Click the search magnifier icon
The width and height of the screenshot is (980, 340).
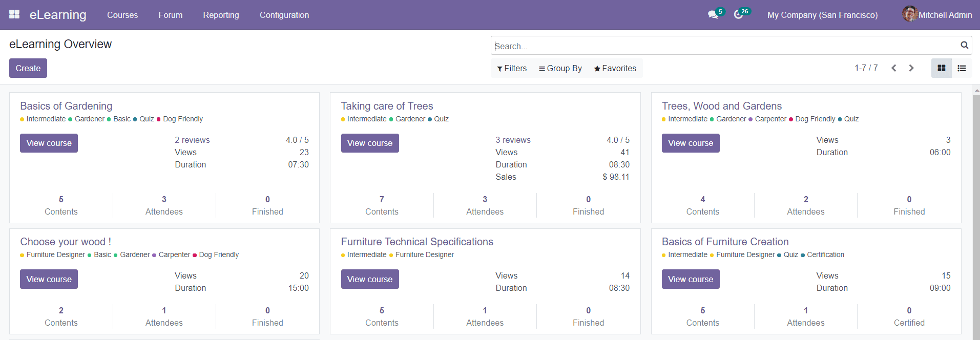(964, 45)
